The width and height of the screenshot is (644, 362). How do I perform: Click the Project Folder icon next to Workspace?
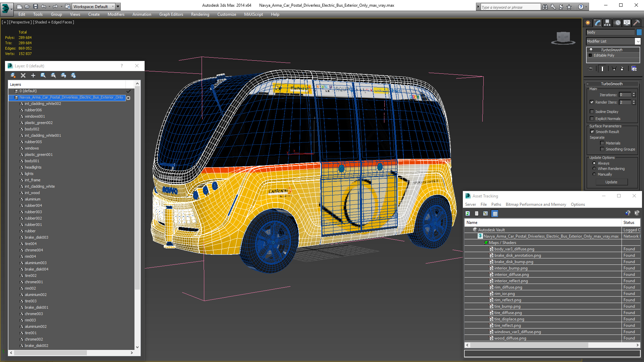68,6
